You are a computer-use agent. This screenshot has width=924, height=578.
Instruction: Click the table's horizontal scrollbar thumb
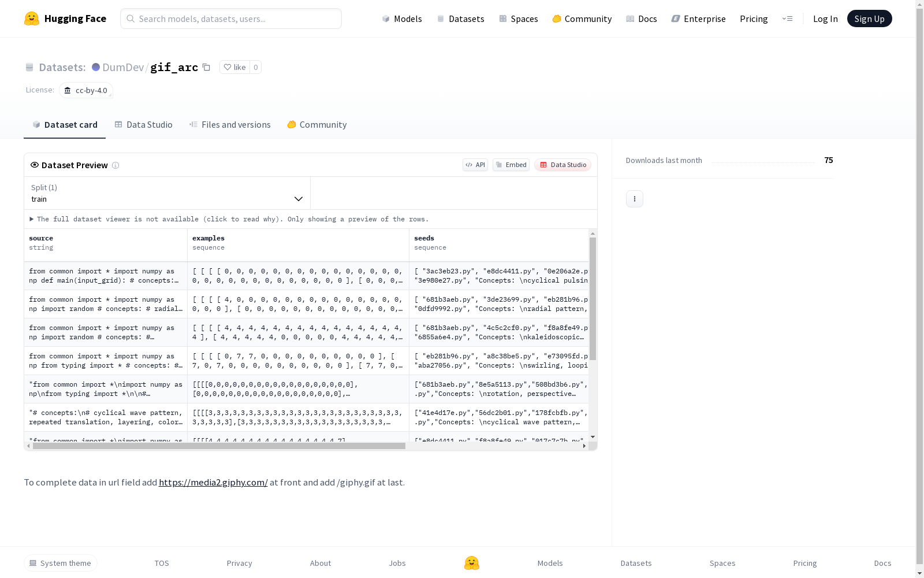point(219,446)
